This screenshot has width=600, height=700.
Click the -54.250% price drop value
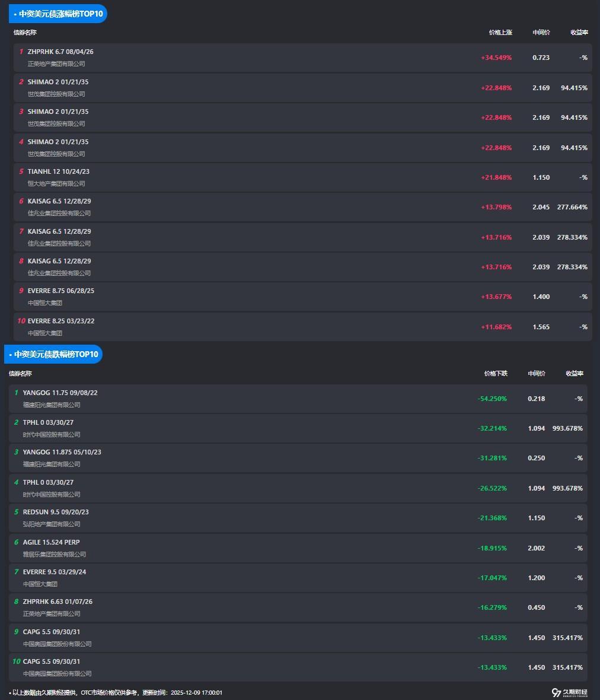point(492,399)
